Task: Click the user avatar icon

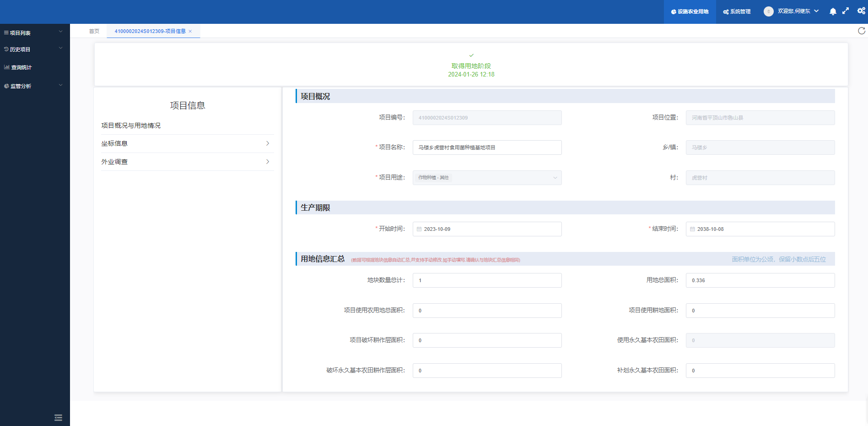Action: coord(768,11)
